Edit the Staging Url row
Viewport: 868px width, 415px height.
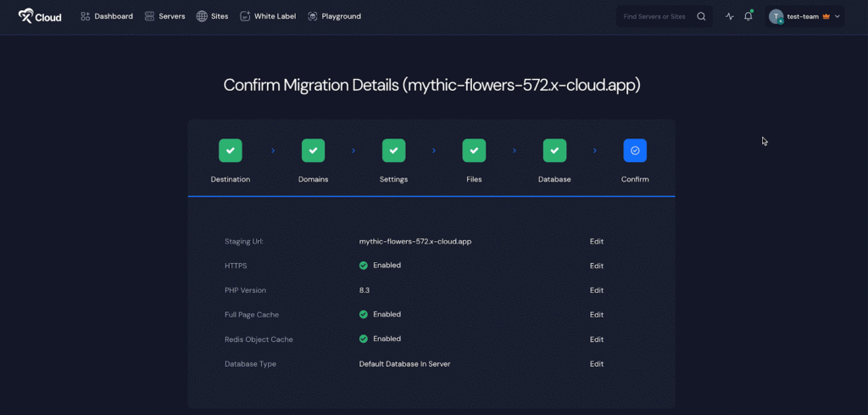(597, 241)
